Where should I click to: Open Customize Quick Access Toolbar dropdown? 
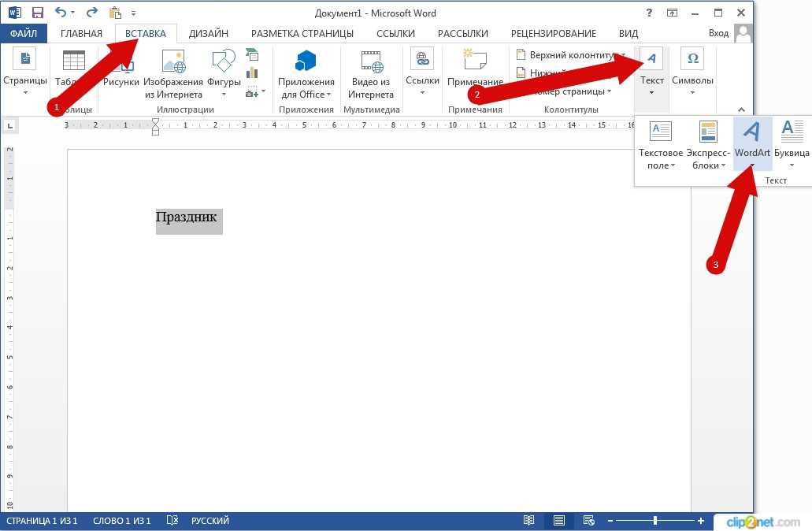pyautogui.click(x=133, y=13)
